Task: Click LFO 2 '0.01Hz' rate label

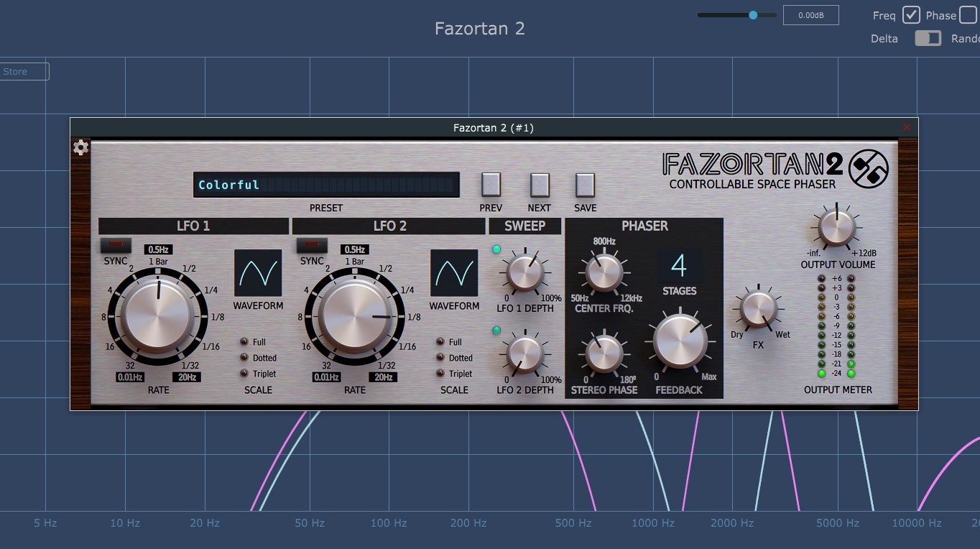Action: [327, 377]
